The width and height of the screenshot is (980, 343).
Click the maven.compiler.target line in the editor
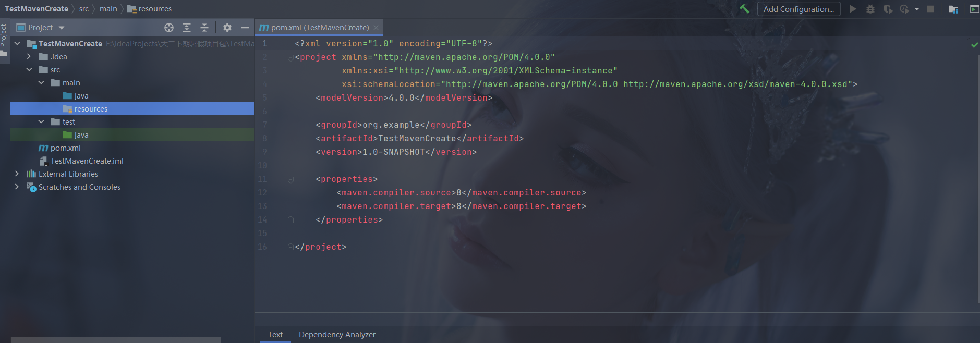tap(462, 206)
